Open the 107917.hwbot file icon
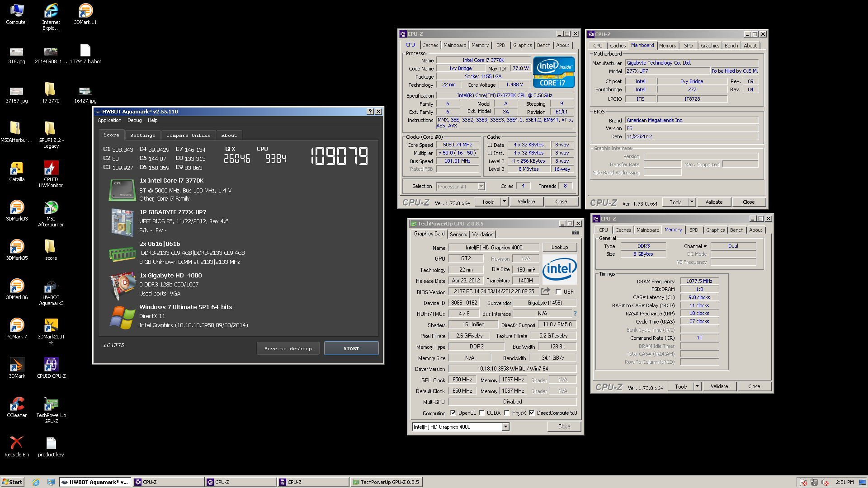 click(x=85, y=53)
